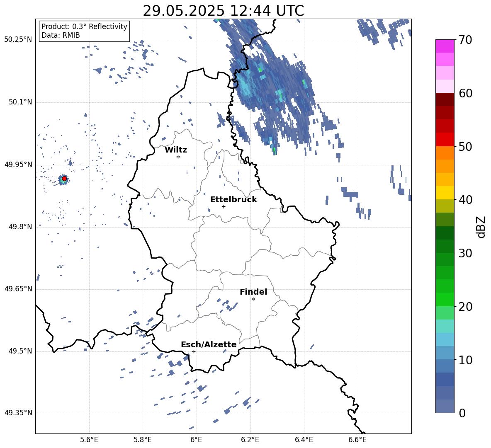
Task: Click the Esch/Alzette city label
Action: pyautogui.click(x=209, y=344)
